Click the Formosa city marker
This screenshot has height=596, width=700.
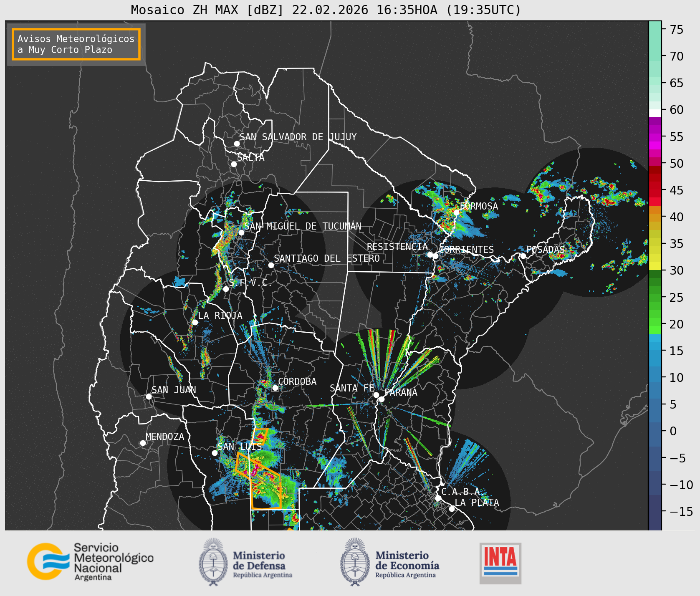point(456,212)
